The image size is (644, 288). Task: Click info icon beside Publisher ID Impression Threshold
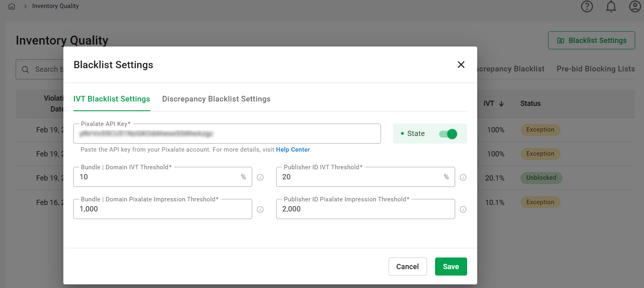pos(463,209)
